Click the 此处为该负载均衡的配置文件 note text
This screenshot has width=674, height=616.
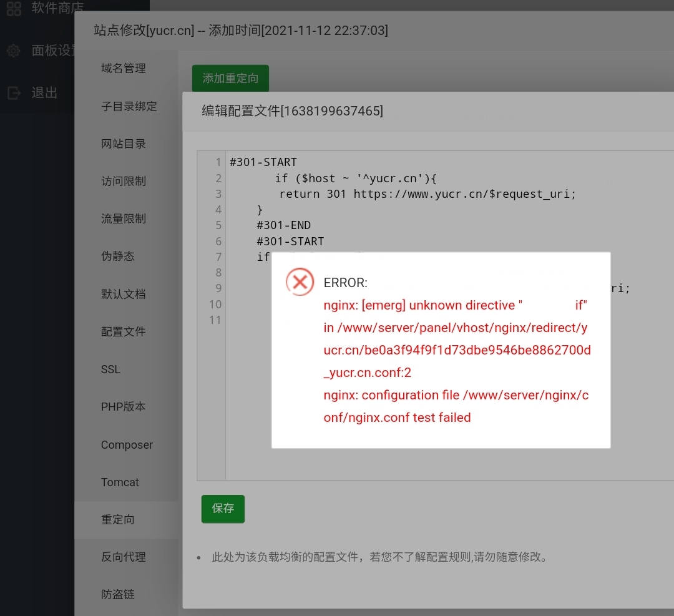point(379,557)
